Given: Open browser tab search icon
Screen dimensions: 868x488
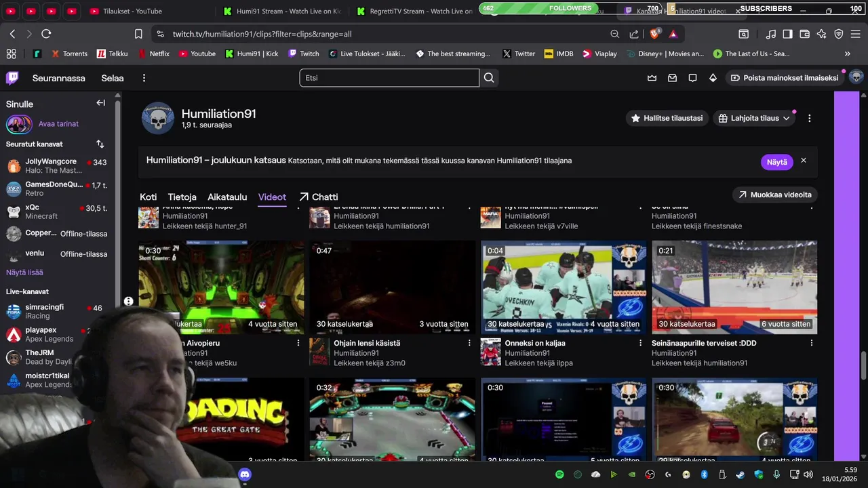Looking at the screenshot, I should click(744, 34).
